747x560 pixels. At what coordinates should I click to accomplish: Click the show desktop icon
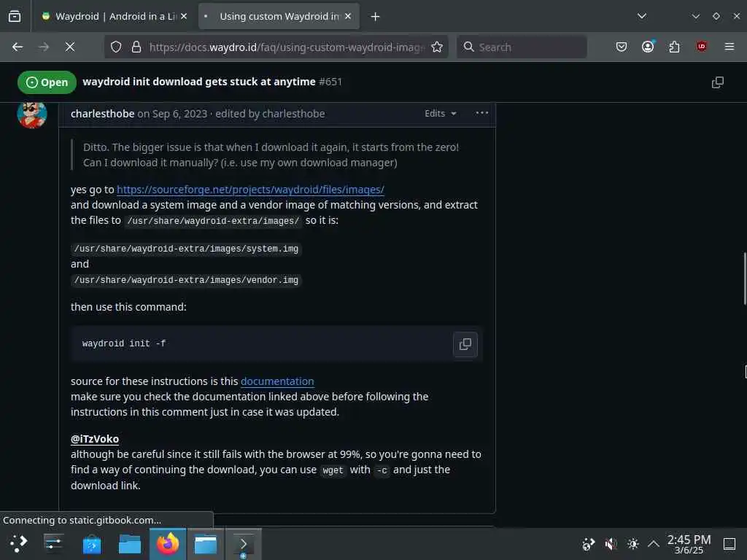[x=729, y=544]
